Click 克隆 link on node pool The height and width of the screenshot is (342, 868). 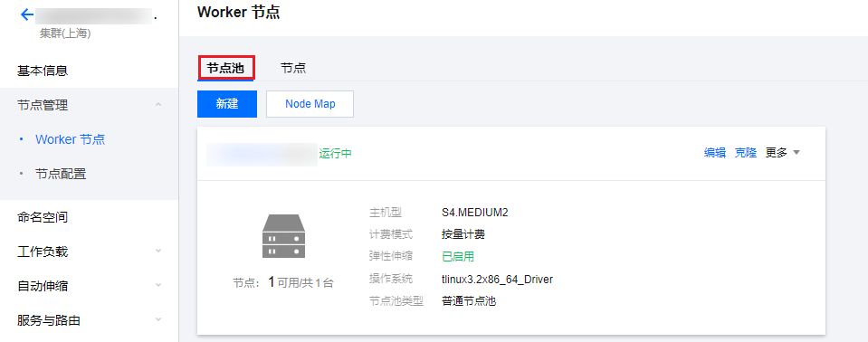[x=745, y=153]
